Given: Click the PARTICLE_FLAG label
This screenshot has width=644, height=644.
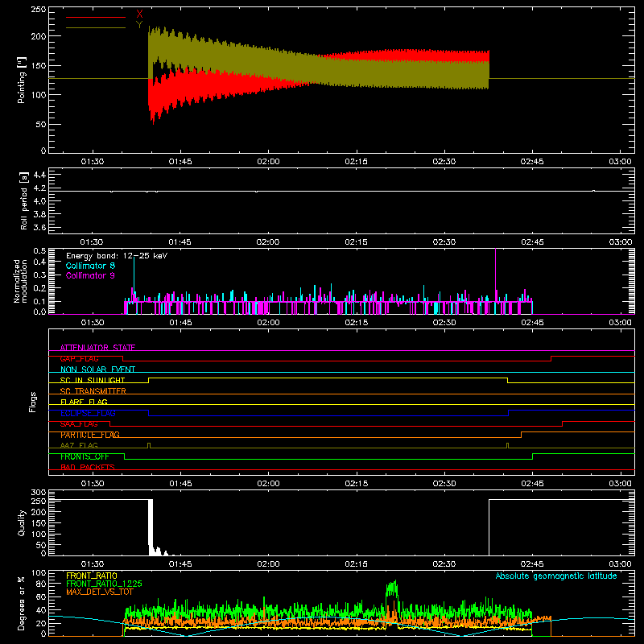Looking at the screenshot, I should pos(90,435).
